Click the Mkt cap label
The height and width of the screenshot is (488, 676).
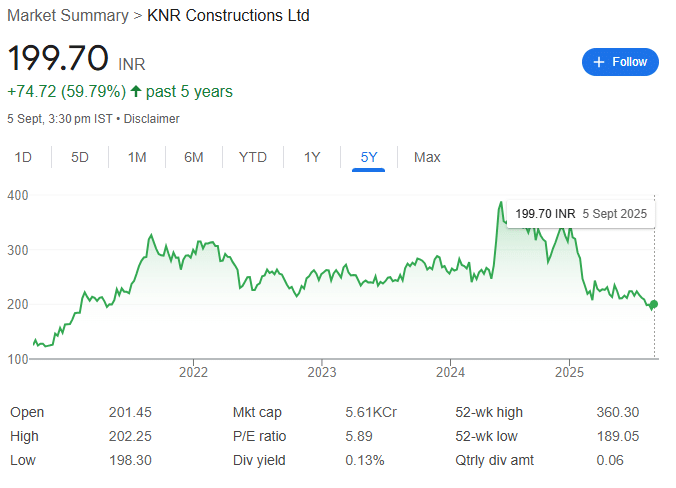(257, 413)
